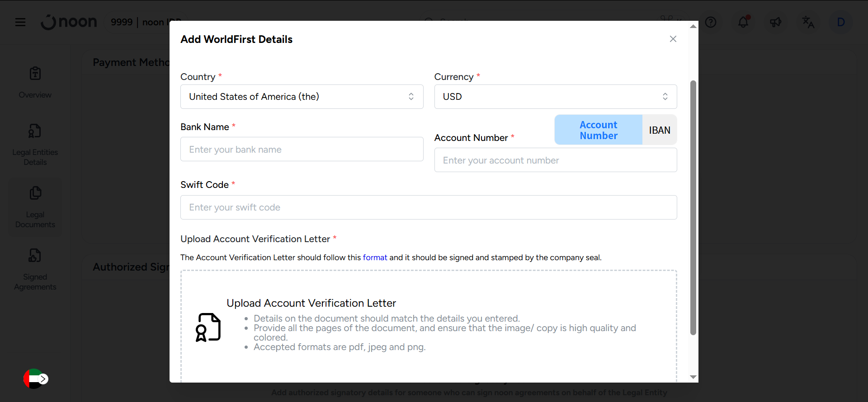Click the announcements megaphone icon
The width and height of the screenshot is (868, 402).
pos(776,22)
